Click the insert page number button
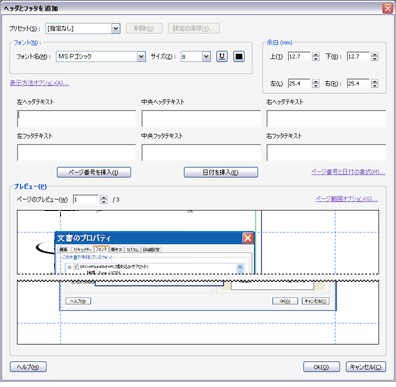Viewport: 396px width, 387px height. coord(94,172)
